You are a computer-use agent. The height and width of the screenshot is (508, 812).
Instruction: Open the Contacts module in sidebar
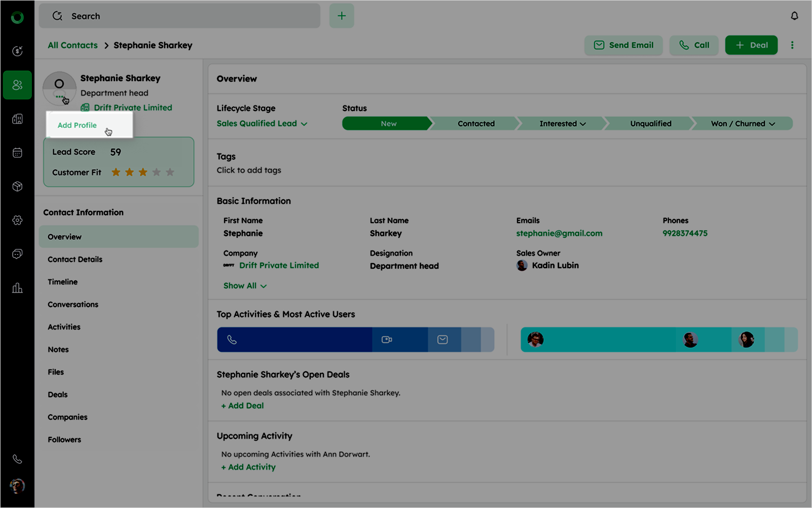17,85
